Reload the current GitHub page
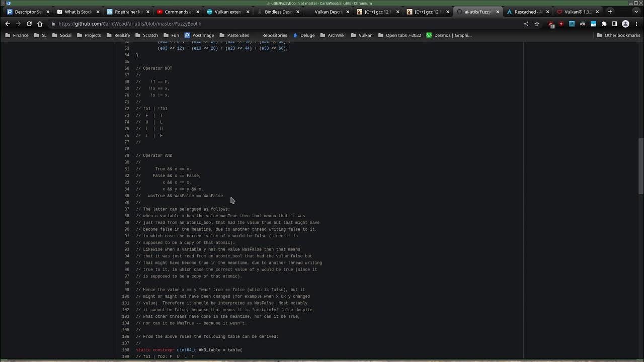This screenshot has height=362, width=644. (29, 24)
